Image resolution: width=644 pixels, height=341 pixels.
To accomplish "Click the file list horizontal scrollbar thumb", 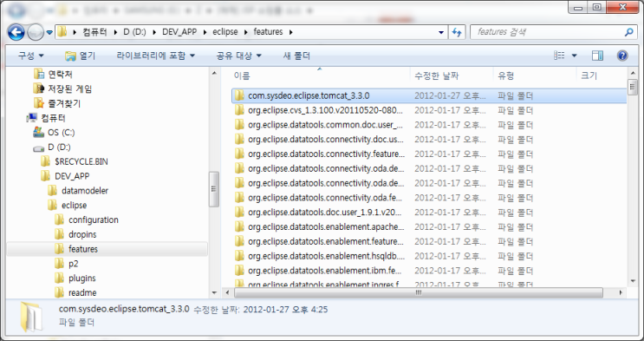I will pos(418,292).
